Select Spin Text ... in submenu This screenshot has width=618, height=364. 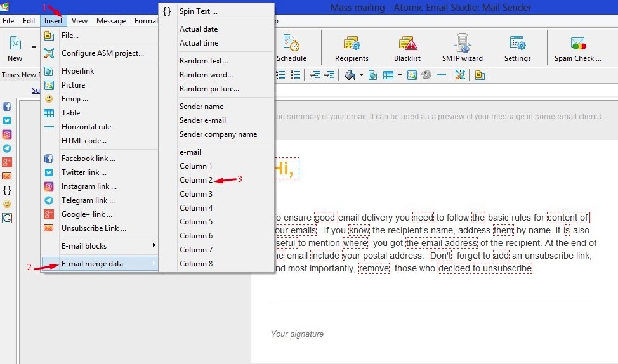(x=216, y=11)
